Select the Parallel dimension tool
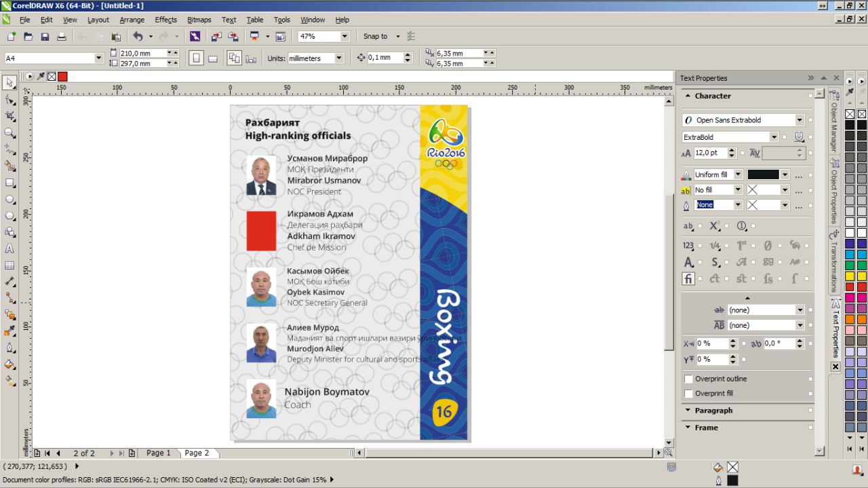Image resolution: width=868 pixels, height=488 pixels. (x=9, y=282)
